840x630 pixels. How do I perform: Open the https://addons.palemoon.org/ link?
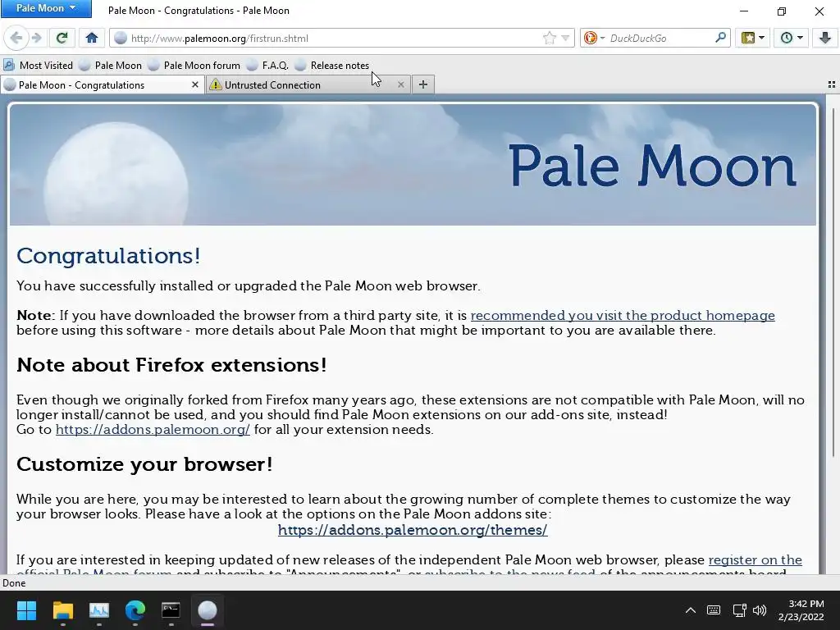coord(153,430)
